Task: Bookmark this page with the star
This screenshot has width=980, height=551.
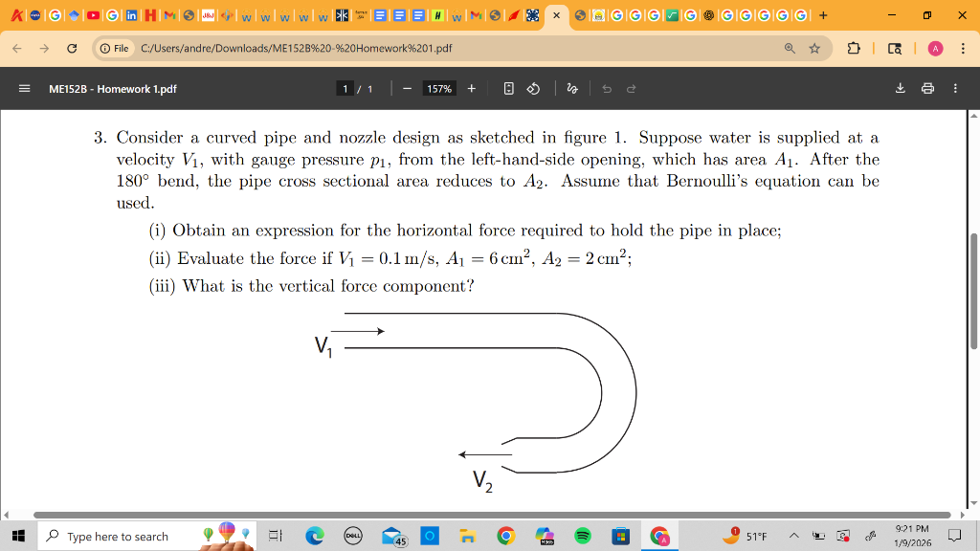Action: (814, 48)
